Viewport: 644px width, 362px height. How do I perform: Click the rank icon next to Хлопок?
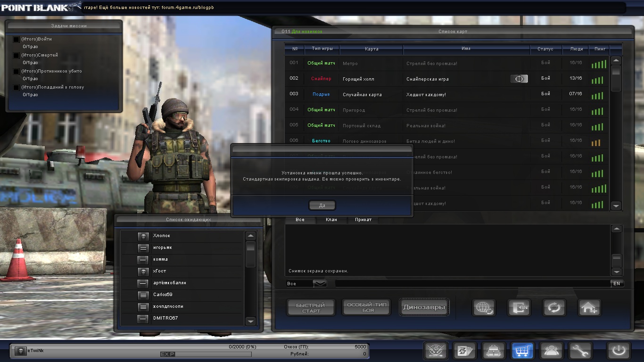(x=143, y=236)
